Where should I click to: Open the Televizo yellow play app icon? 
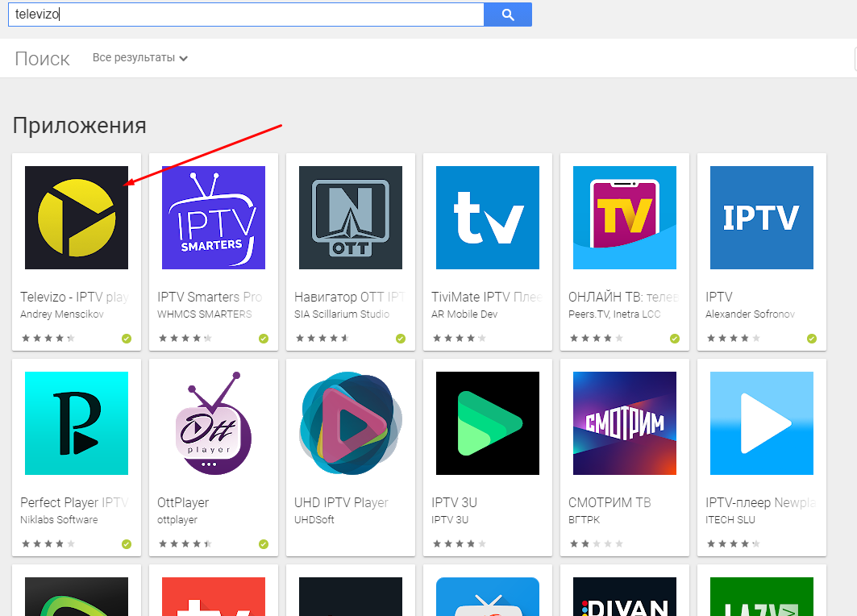(77, 218)
